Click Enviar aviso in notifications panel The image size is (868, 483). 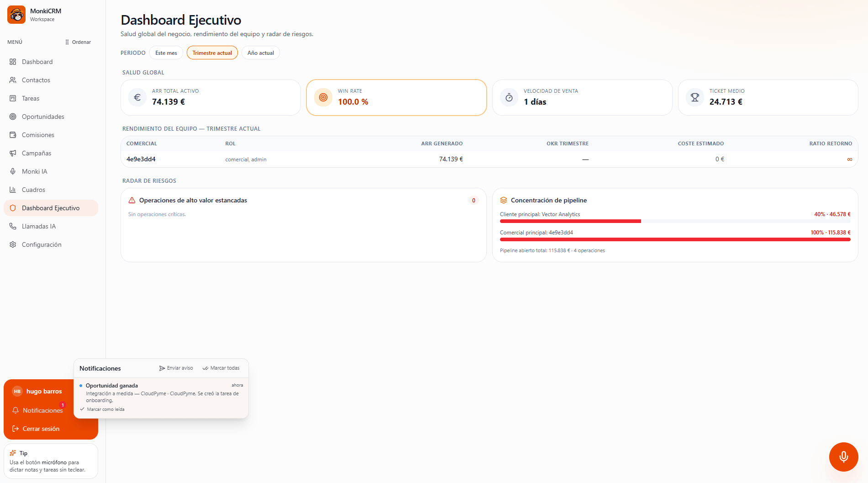tap(176, 368)
